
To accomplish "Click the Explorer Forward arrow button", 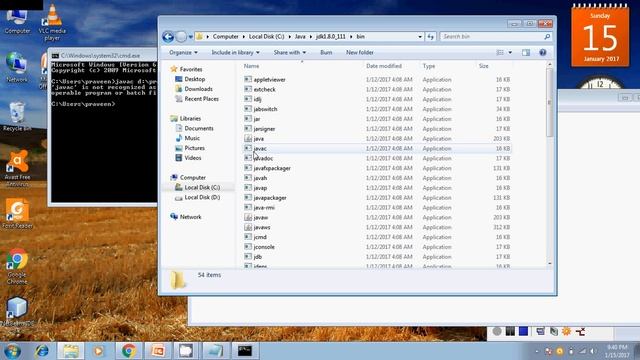I will [x=181, y=37].
